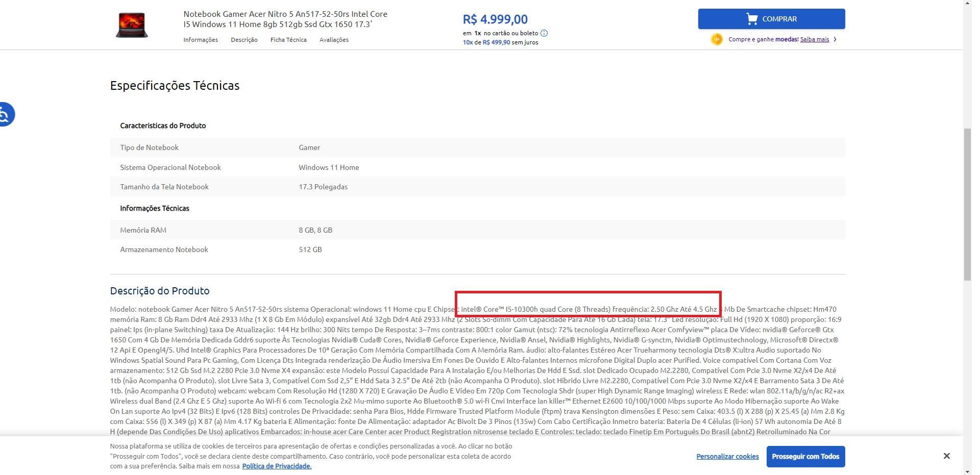Screen dimensions: 980x475
Task: Click the Memória RAM row label
Action: tap(143, 230)
